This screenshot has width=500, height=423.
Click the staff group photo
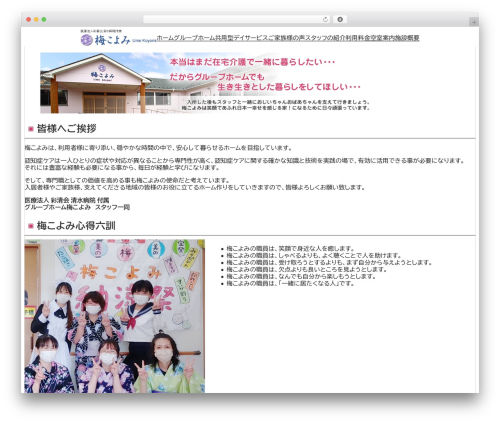pos(115,316)
